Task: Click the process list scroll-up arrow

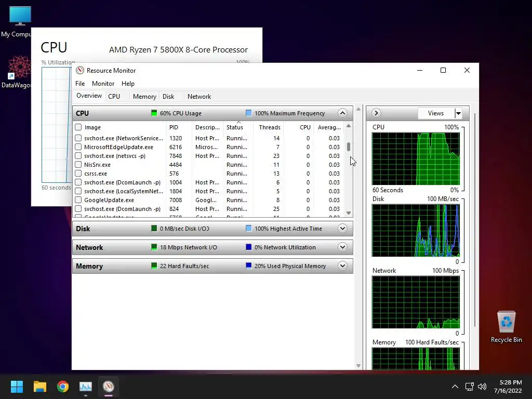Action: point(349,126)
